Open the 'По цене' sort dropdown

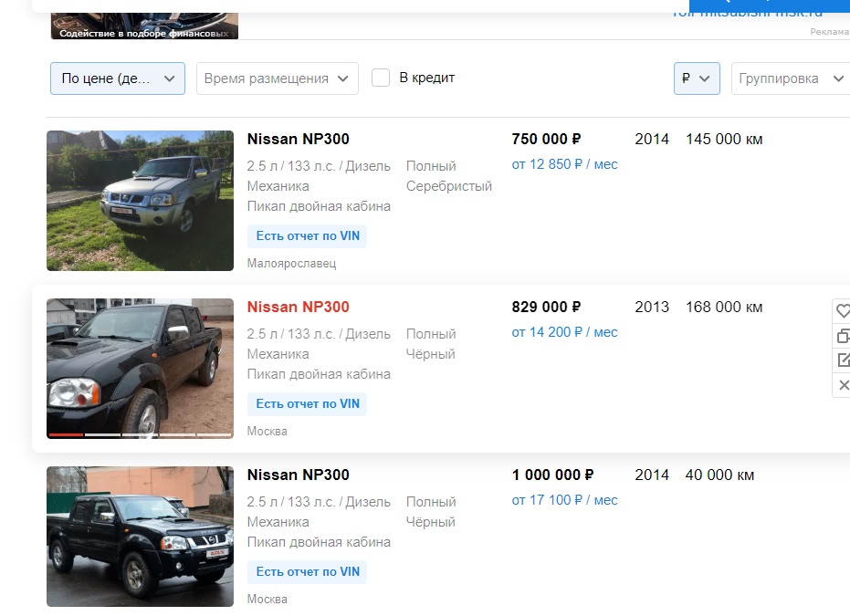(117, 78)
